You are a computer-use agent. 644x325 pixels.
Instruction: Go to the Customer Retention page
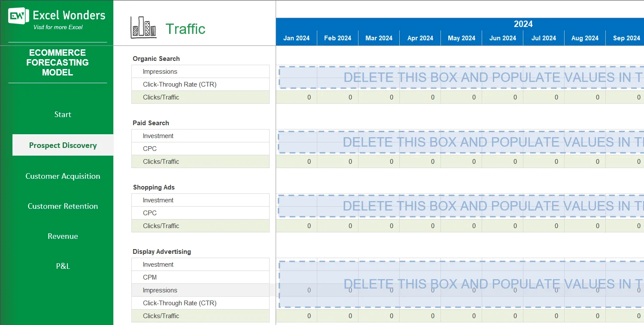[x=63, y=206]
